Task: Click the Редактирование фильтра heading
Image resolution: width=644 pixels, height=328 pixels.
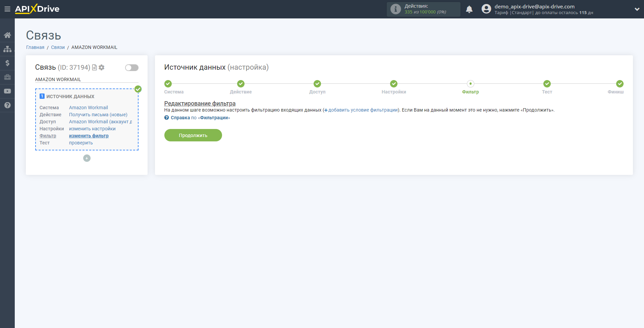Action: point(200,104)
